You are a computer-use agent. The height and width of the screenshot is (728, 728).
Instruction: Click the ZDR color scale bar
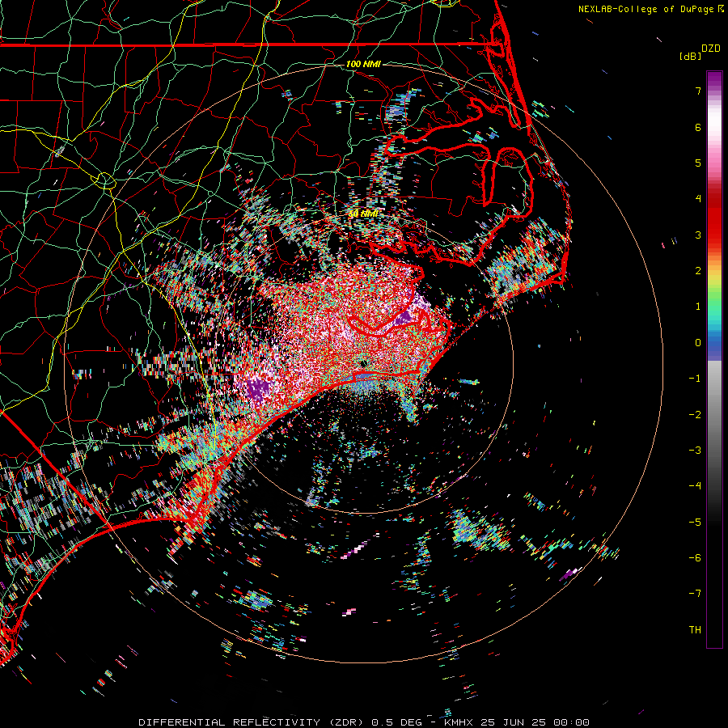[x=714, y=359]
